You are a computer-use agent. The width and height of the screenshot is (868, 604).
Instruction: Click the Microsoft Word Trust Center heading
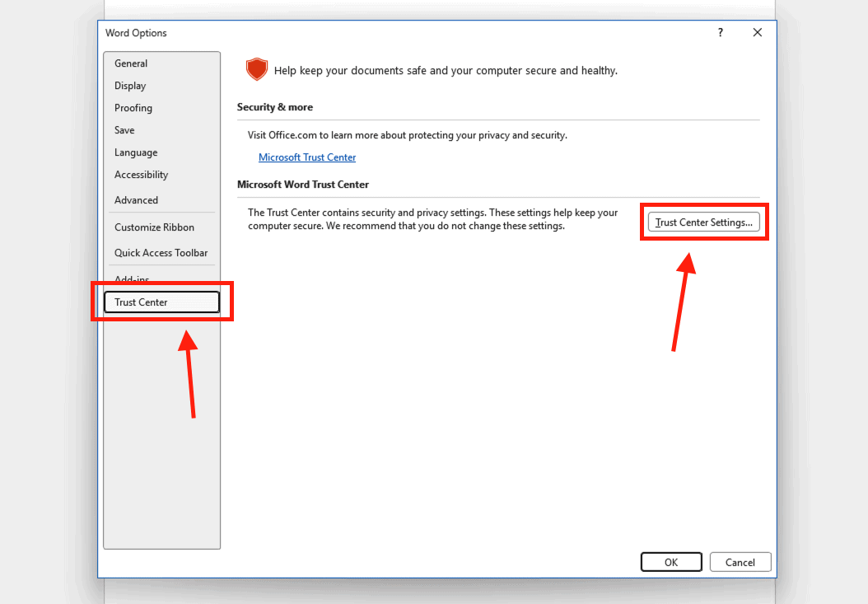click(x=303, y=185)
